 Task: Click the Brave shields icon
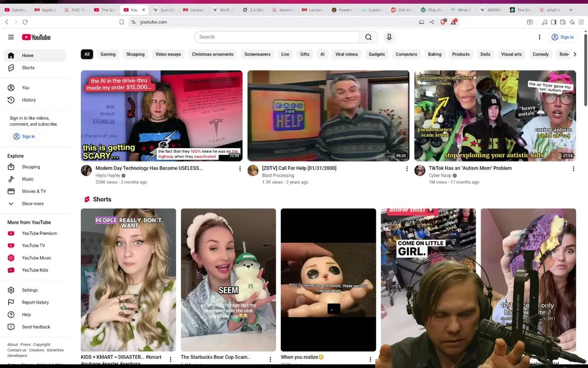click(x=443, y=22)
